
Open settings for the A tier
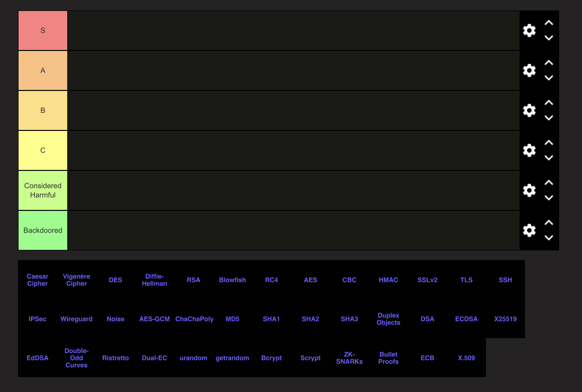coord(529,70)
